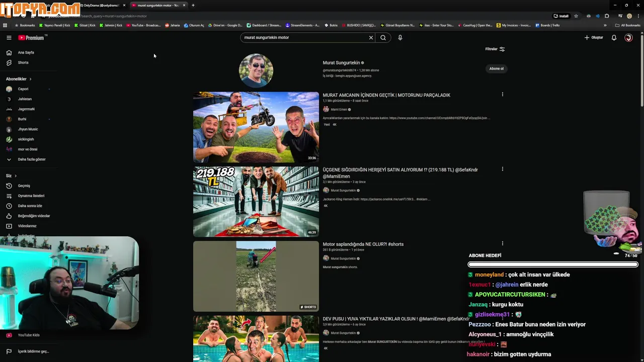
Task: Switch to the OnlyDrama browser tab
Action: click(101, 5)
